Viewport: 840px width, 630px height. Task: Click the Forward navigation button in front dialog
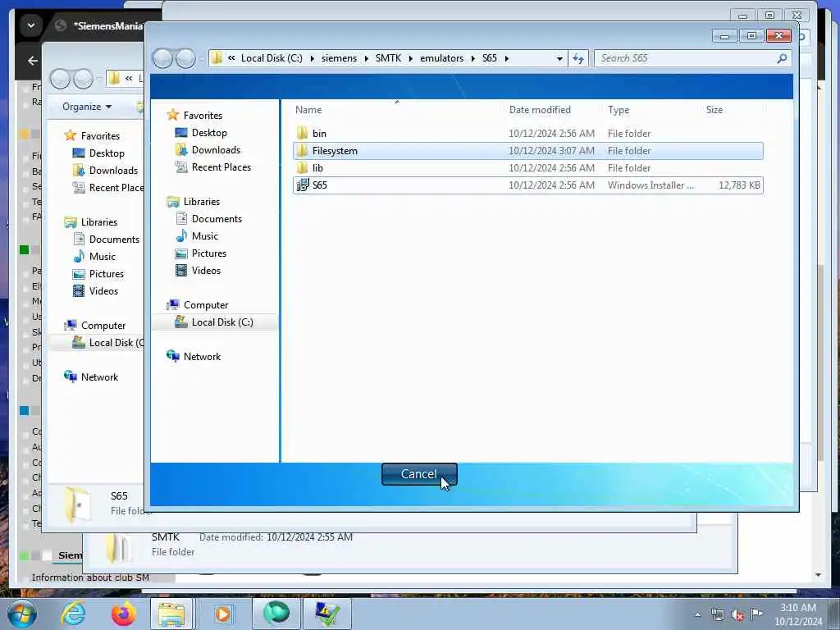pyautogui.click(x=186, y=58)
